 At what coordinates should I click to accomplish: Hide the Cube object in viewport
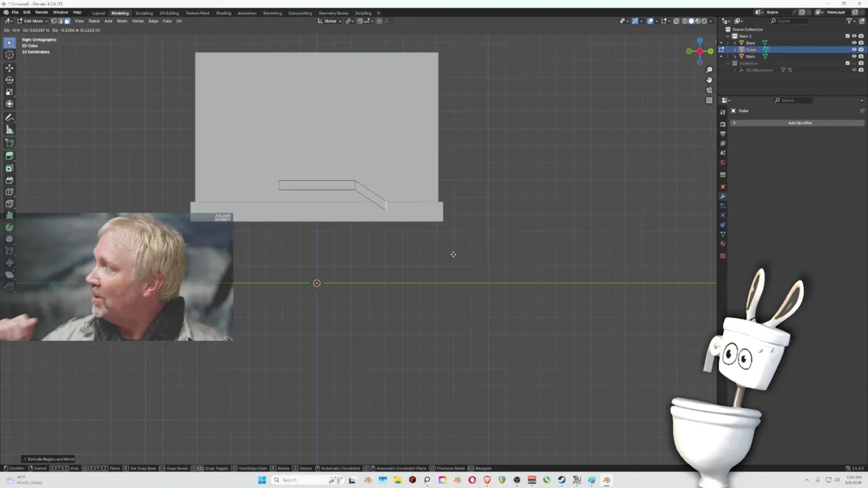(854, 49)
